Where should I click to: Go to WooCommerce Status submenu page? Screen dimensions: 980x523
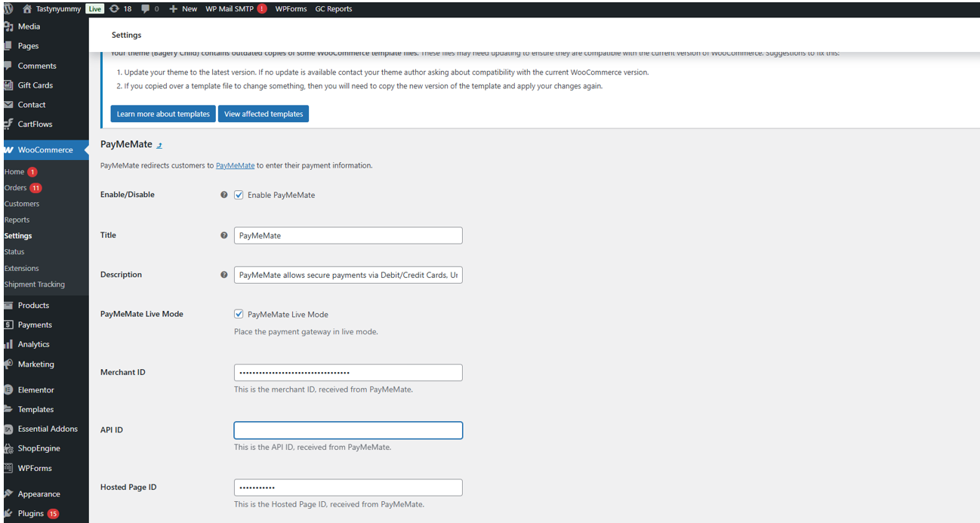click(14, 252)
